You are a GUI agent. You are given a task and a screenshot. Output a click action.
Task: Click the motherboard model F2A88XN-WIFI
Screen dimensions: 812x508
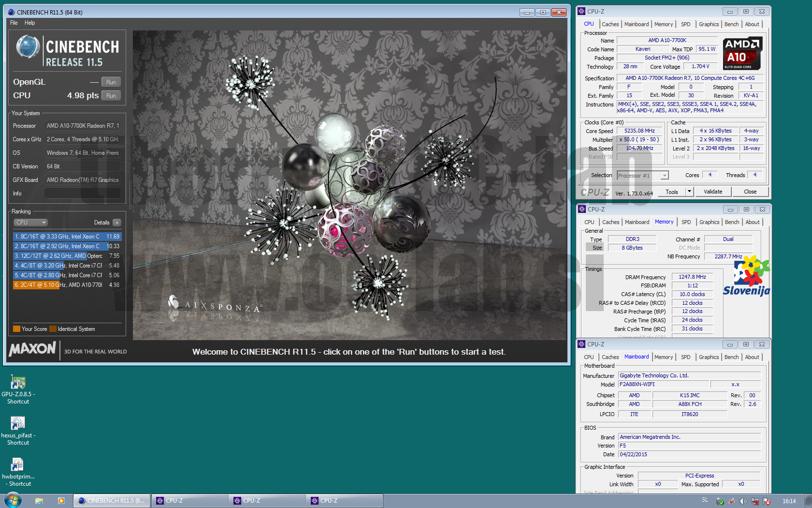(x=664, y=384)
